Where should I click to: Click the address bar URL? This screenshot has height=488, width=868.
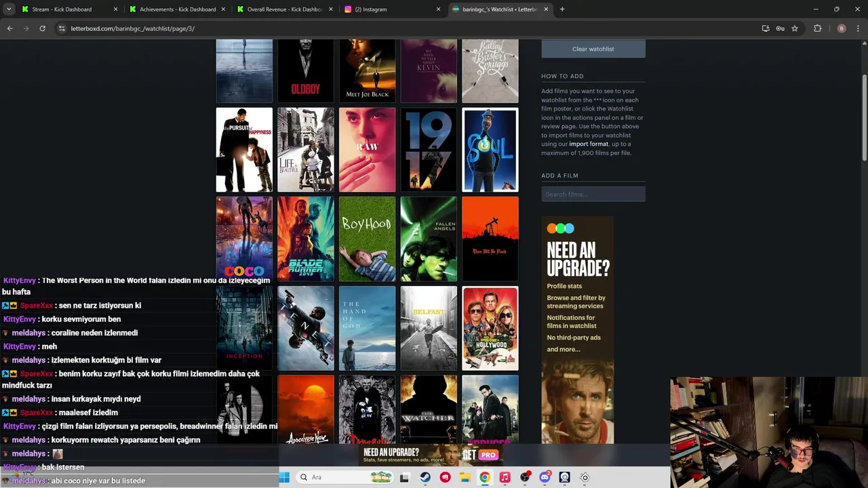click(132, 28)
